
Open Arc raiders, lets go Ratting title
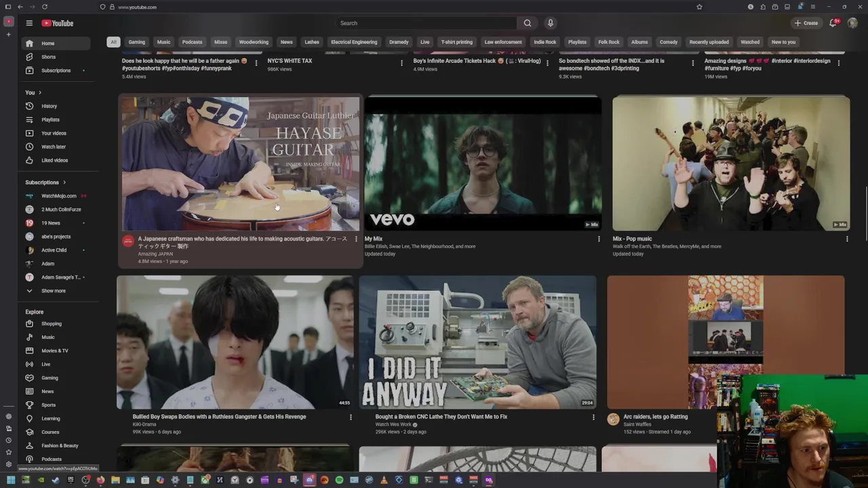pyautogui.click(x=656, y=417)
